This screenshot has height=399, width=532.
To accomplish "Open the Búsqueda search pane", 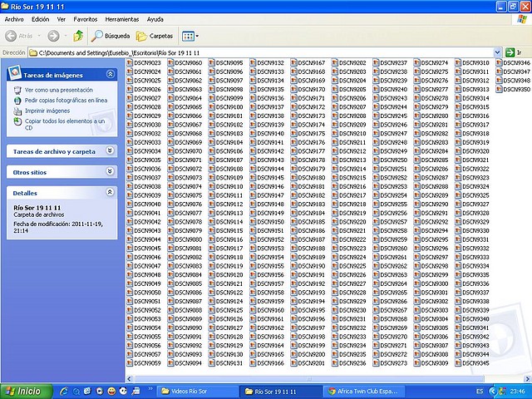I will 111,36.
